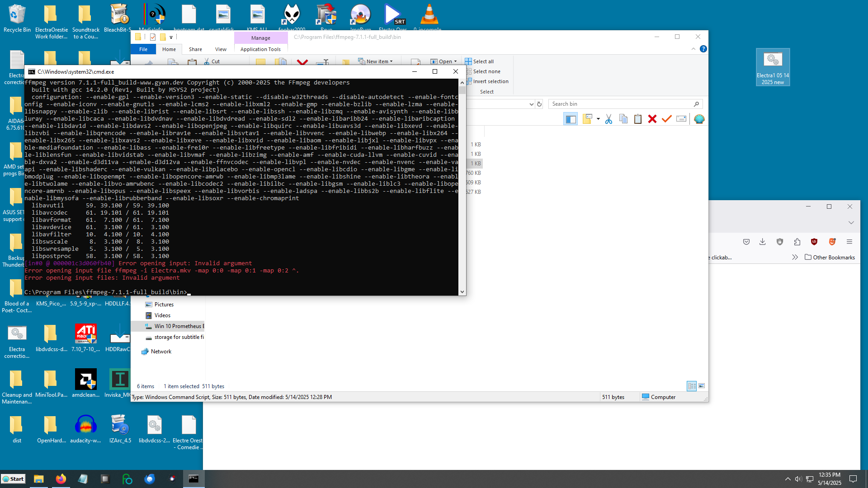Click the red X Delete icon in lower toolbar
Viewport: 868px width, 488px height.
click(x=652, y=119)
